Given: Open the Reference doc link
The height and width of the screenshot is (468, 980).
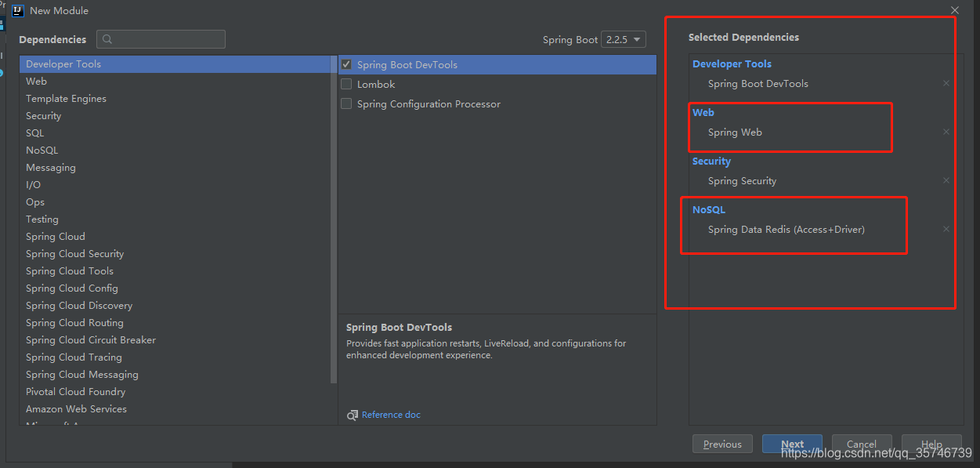Looking at the screenshot, I should tap(391, 415).
